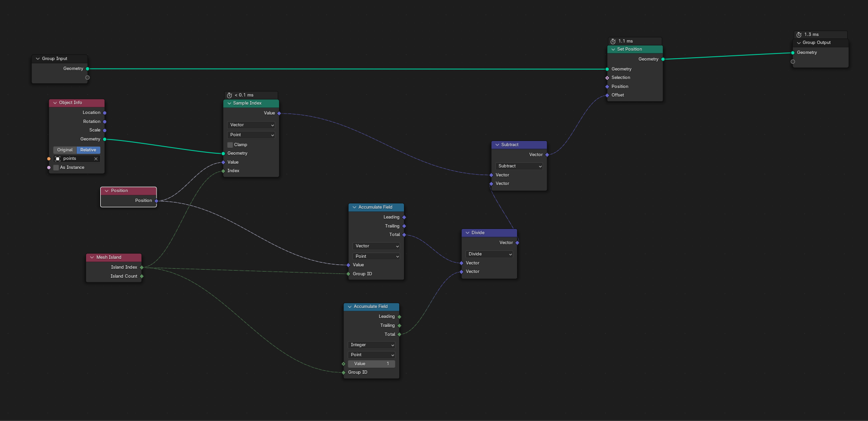This screenshot has height=421, width=868.
Task: Open the Integer data type dropdown
Action: tap(371, 345)
